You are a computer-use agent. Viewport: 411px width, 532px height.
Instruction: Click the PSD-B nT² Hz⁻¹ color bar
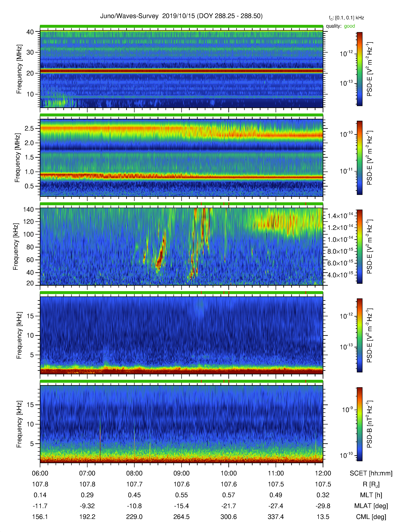tap(359, 424)
